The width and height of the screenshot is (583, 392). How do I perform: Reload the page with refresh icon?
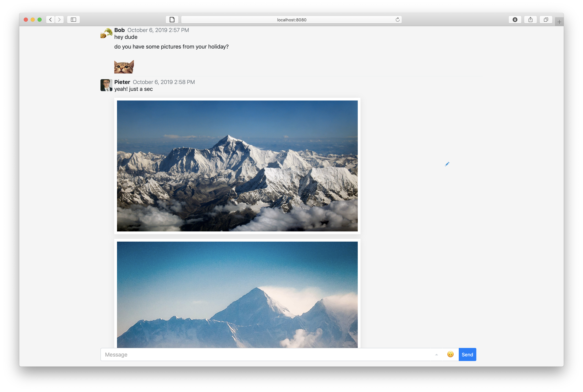(x=397, y=19)
